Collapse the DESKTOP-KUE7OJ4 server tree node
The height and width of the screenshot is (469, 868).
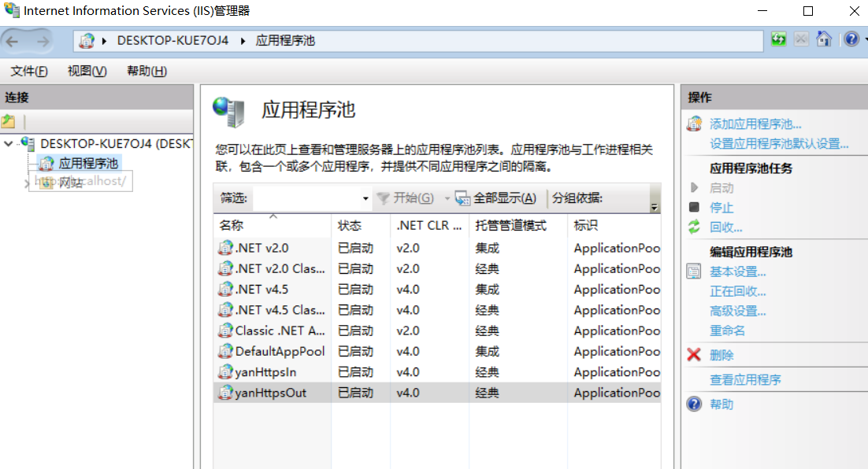[x=9, y=144]
